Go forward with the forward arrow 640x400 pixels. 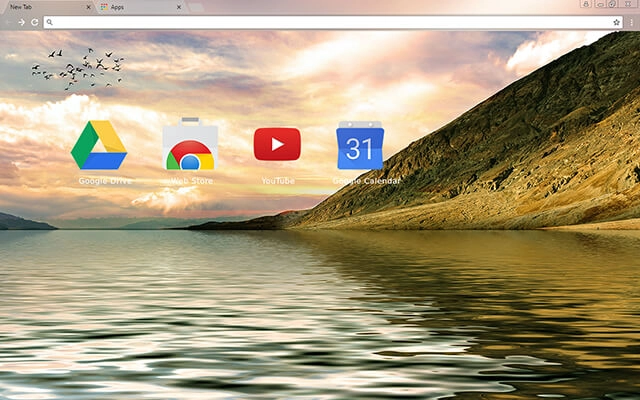(22, 22)
